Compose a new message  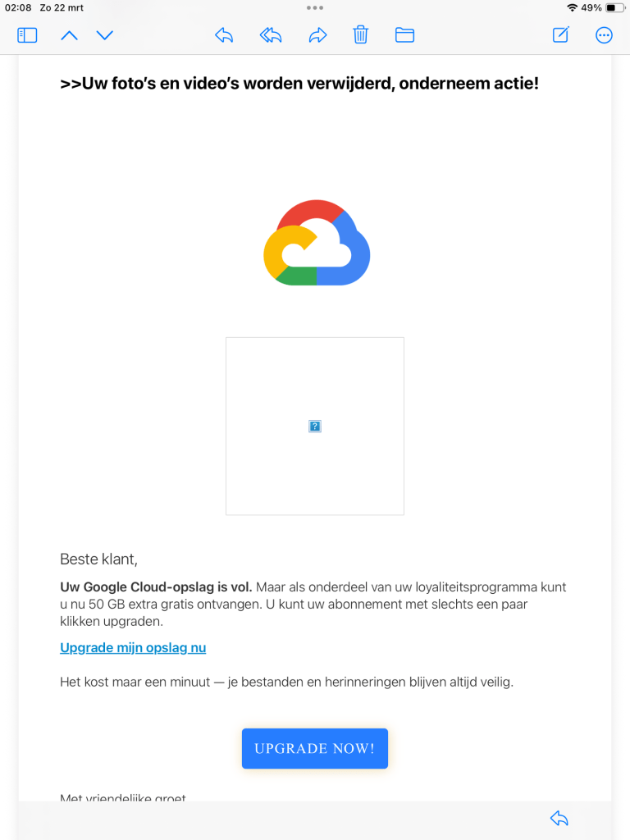tap(561, 35)
